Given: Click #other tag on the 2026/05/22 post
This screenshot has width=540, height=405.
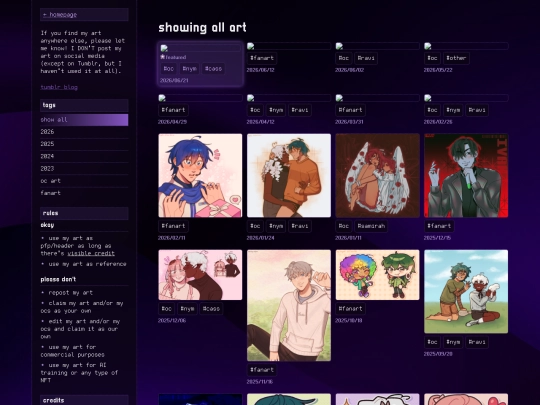Looking at the screenshot, I should 456,58.
